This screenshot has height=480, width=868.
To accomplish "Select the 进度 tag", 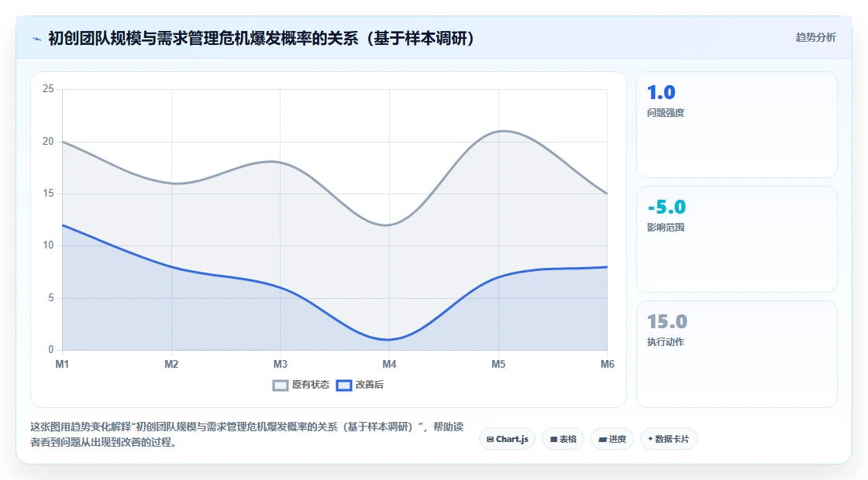I will [x=612, y=439].
